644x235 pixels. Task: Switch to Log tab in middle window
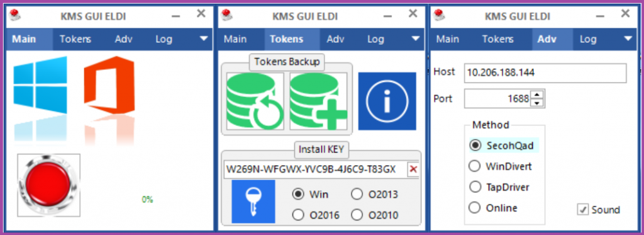pos(376,39)
